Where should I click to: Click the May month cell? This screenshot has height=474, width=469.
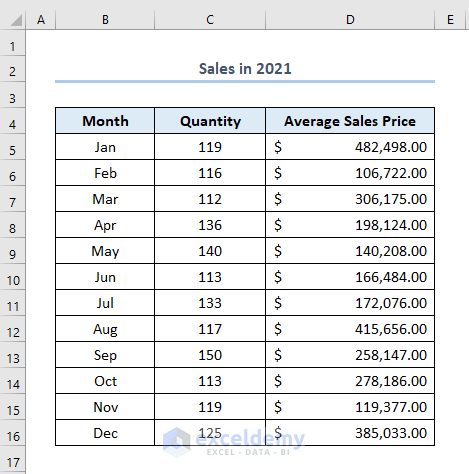[105, 251]
